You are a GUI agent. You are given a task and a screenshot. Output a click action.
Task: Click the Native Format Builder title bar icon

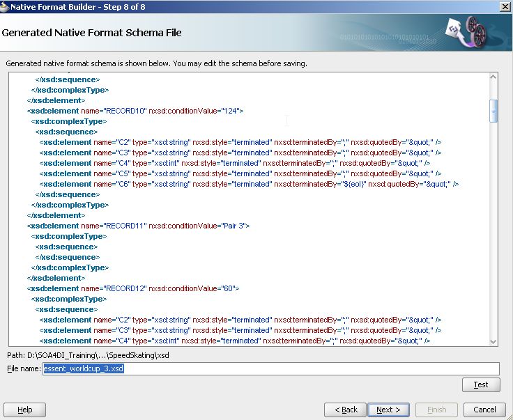[6, 6]
